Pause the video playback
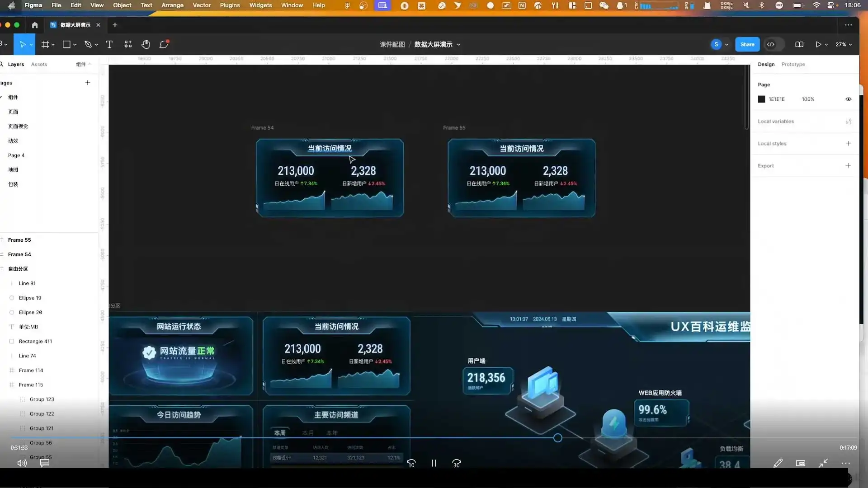Viewport: 868px width, 488px height. (x=434, y=463)
